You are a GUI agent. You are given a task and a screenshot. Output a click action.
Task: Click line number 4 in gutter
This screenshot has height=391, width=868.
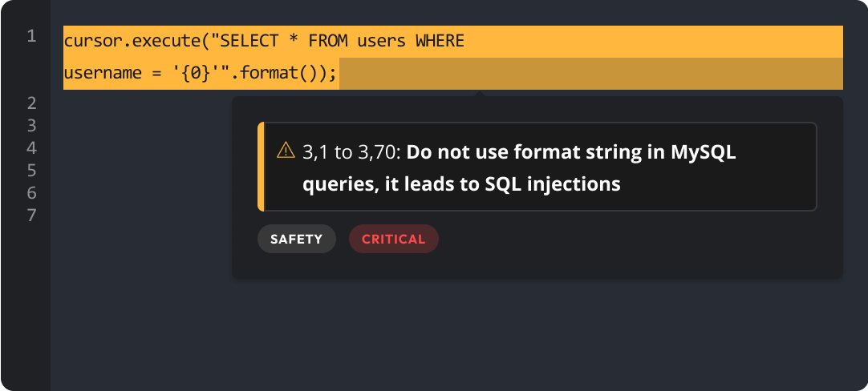tap(31, 148)
